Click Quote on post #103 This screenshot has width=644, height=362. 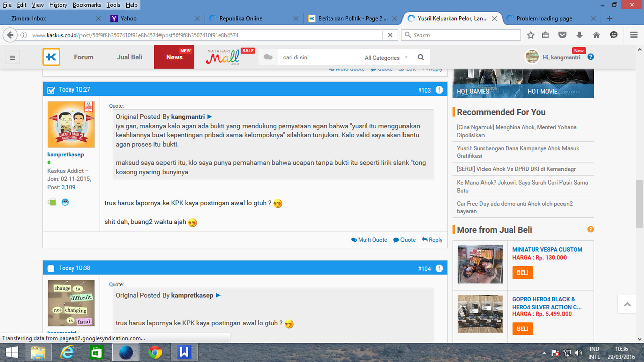coord(405,240)
